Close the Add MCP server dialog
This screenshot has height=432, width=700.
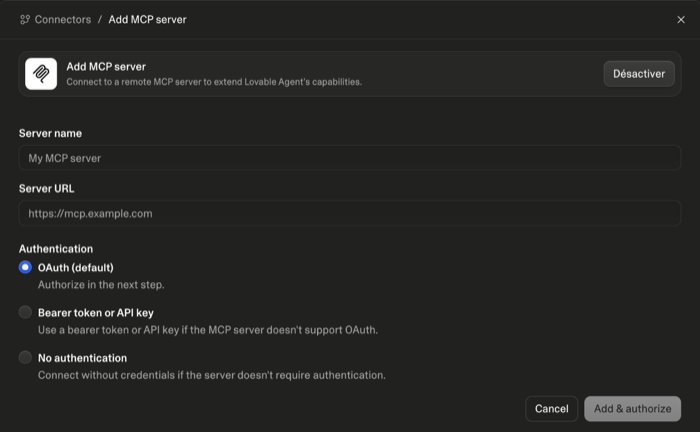[681, 20]
